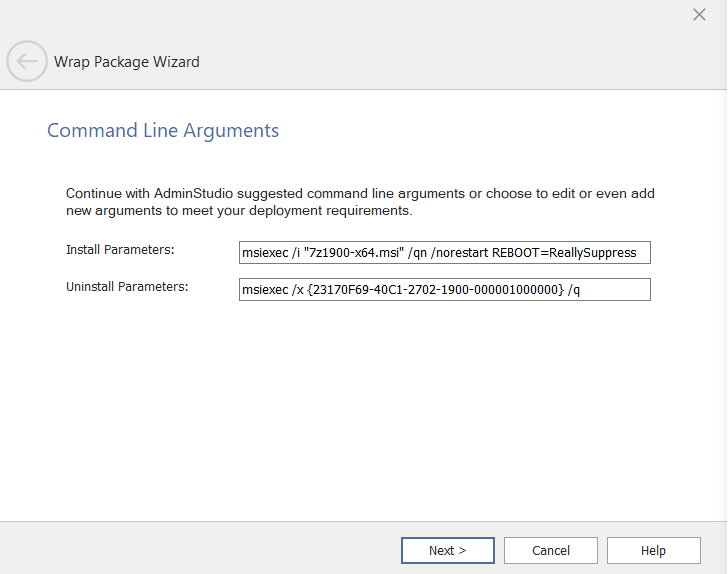The width and height of the screenshot is (728, 574).
Task: Click the Next button
Action: pos(447,550)
